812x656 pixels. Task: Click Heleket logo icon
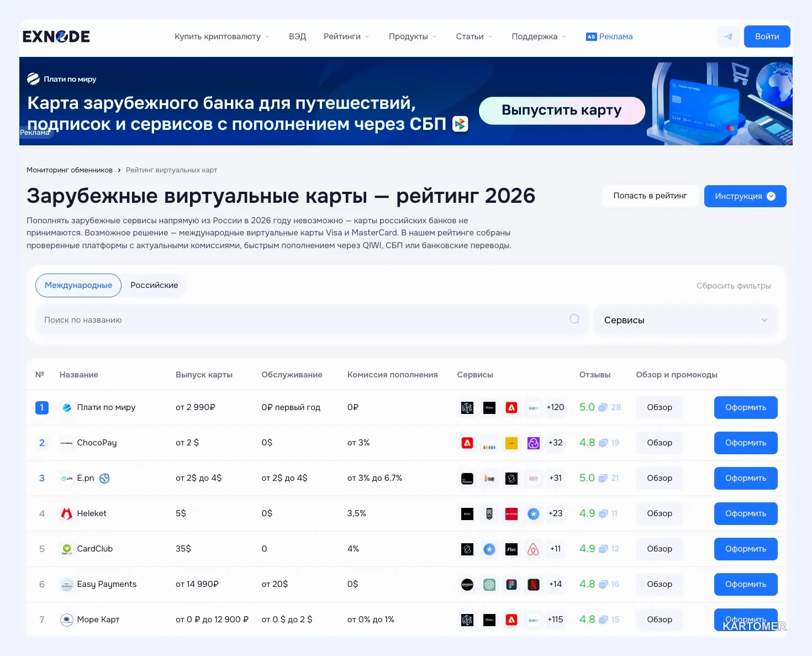(x=67, y=513)
